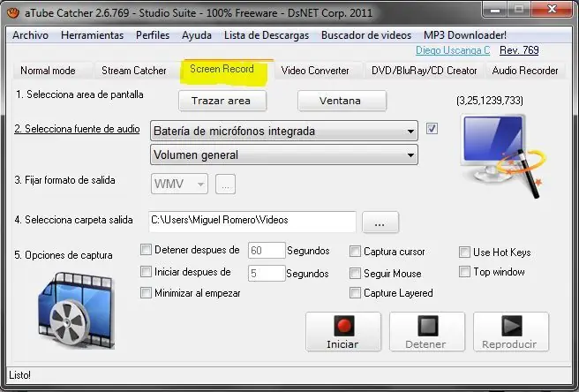The width and height of the screenshot is (579, 392).
Task: Click the Reproducir play button
Action: click(511, 332)
